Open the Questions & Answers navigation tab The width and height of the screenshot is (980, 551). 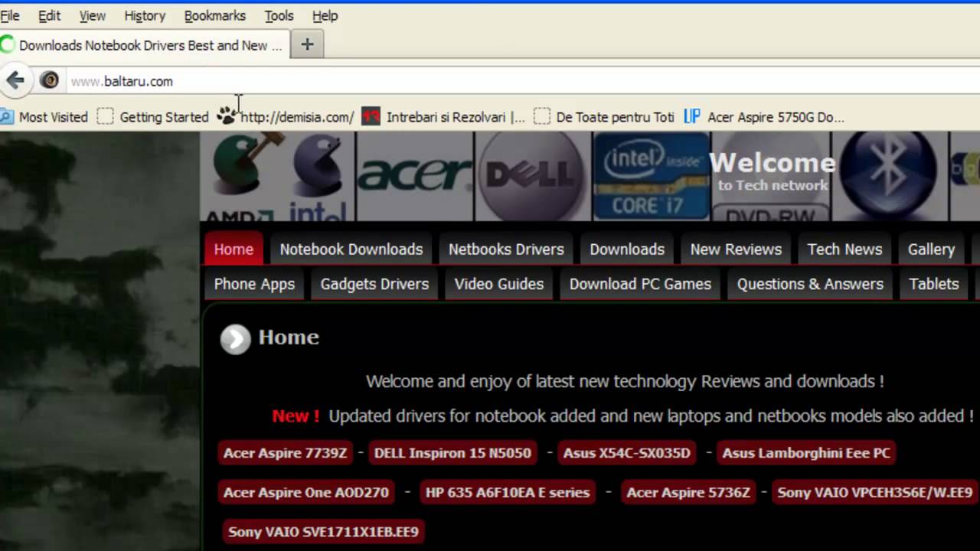tap(810, 284)
